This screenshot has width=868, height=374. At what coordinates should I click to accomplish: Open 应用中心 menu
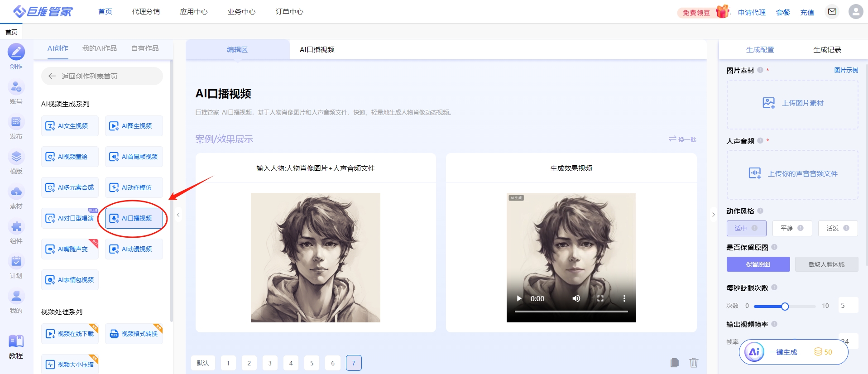pyautogui.click(x=193, y=12)
